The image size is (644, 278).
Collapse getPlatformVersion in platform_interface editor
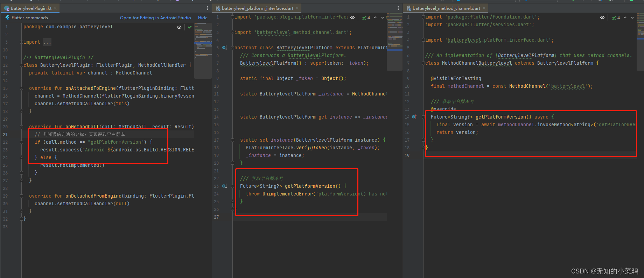coord(232,186)
